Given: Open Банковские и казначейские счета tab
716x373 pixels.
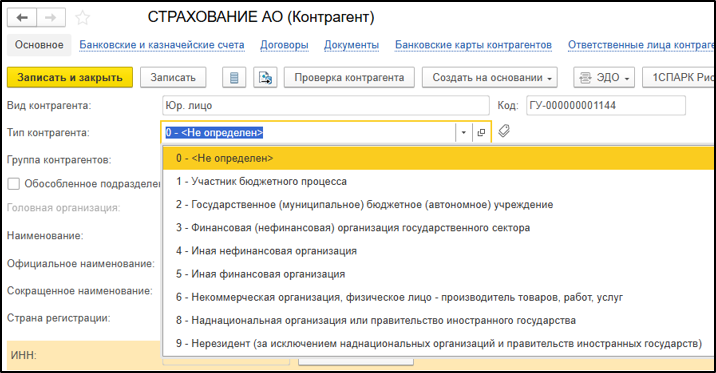Looking at the screenshot, I should pos(162,45).
